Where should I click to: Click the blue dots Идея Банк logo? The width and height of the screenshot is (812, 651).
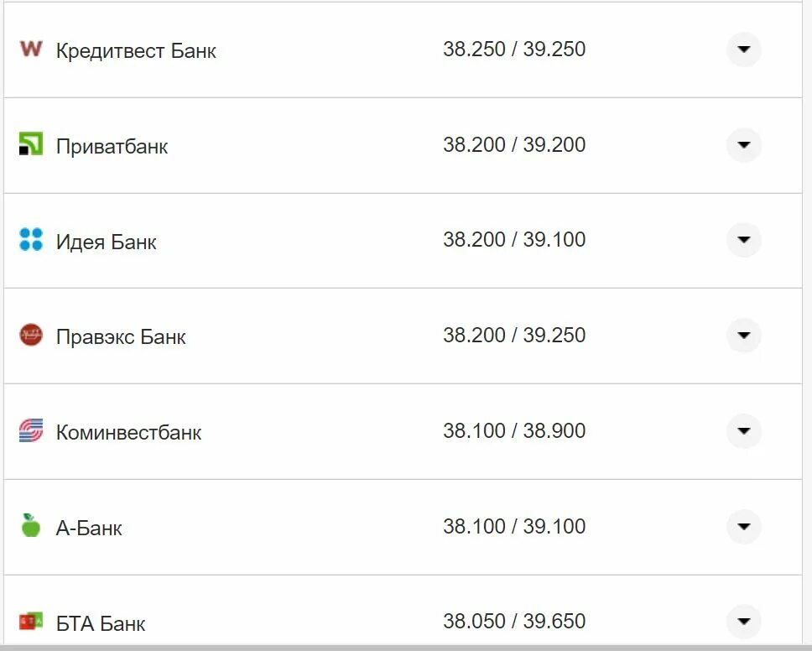coord(31,240)
